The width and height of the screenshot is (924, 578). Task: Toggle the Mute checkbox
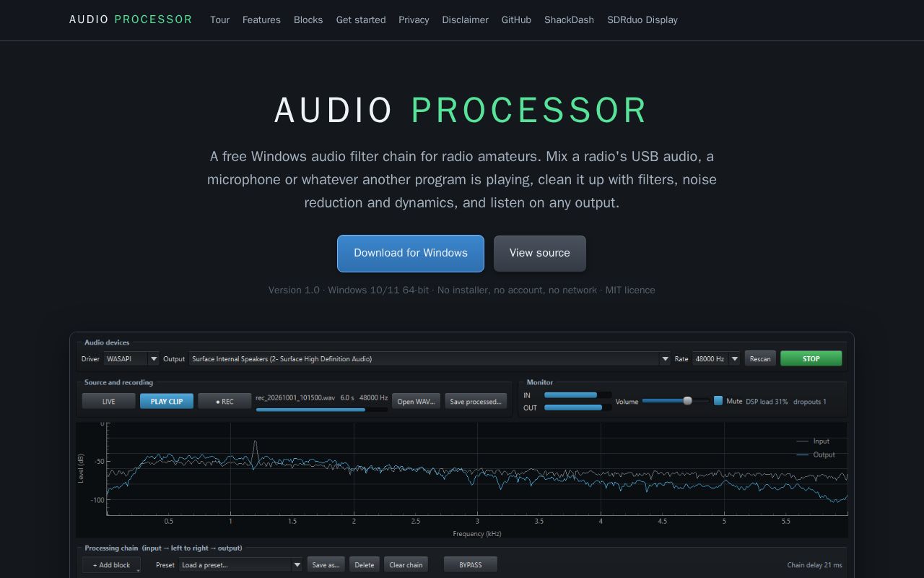(x=718, y=400)
